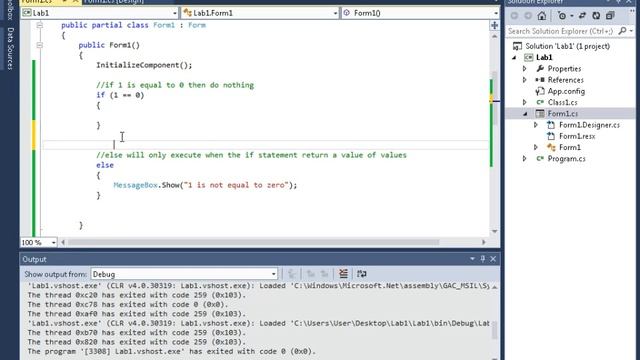Click Pending Changes Filter clock icon
Viewport: 640px width, 360px height.
pos(562,16)
